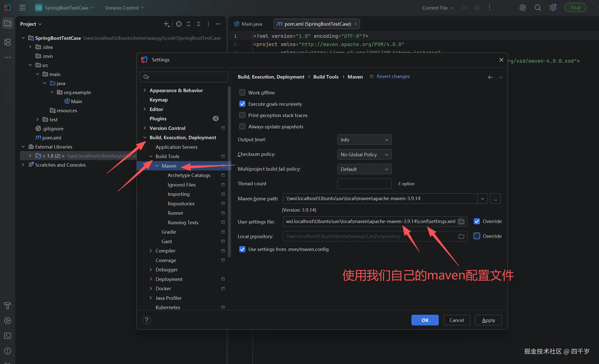Click the Search Everywhere magnifier icon
The width and height of the screenshot is (599, 364).
coord(538,8)
